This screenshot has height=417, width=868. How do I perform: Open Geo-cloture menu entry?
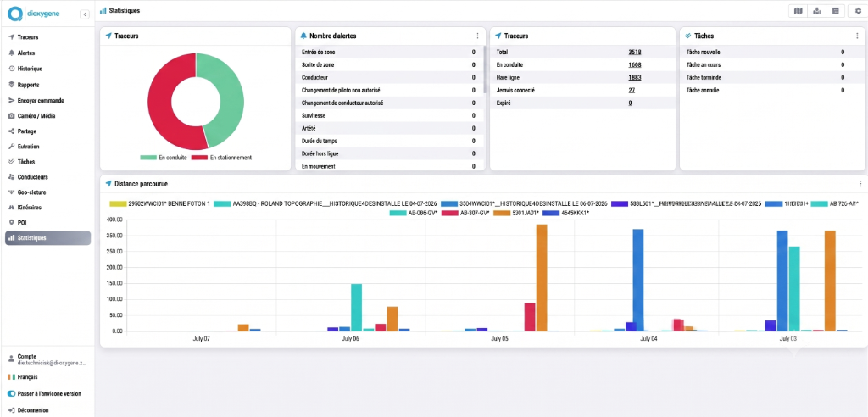click(x=47, y=192)
